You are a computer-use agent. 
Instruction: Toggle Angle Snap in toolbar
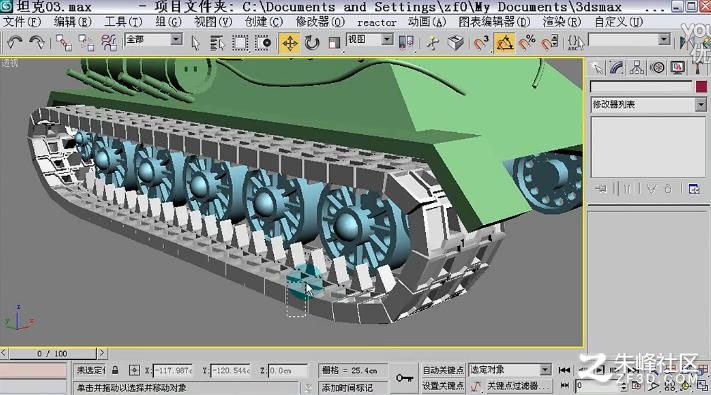pyautogui.click(x=504, y=43)
